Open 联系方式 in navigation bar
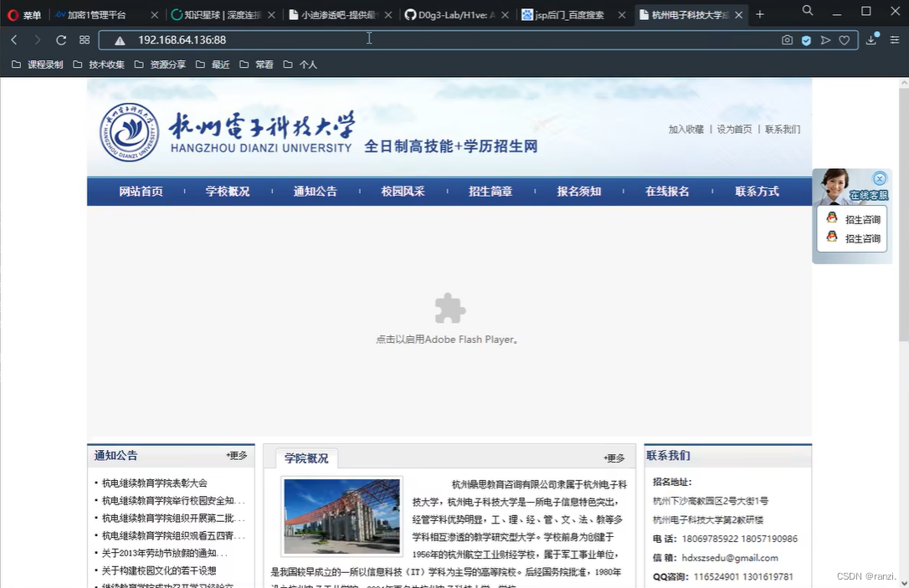Image resolution: width=909 pixels, height=588 pixels. click(757, 192)
